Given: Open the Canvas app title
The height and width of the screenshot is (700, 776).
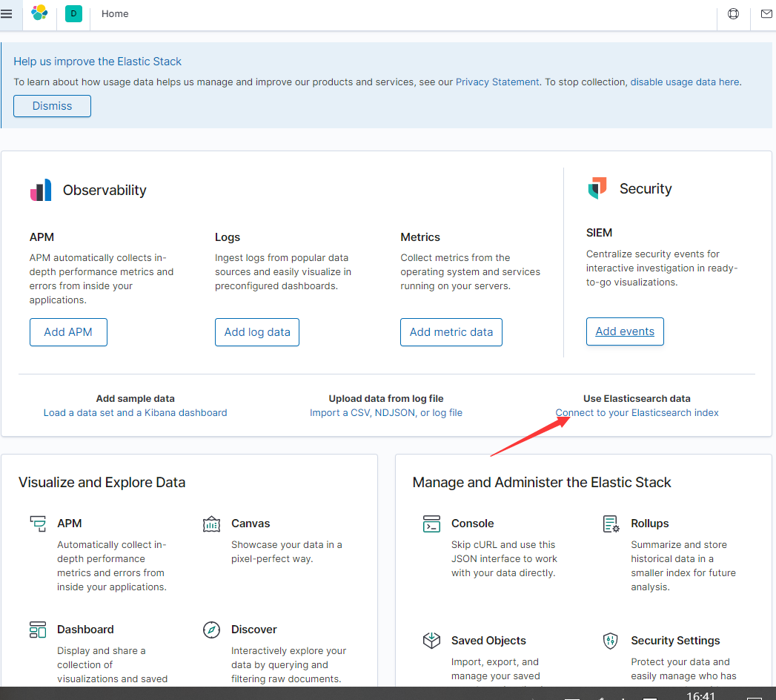Looking at the screenshot, I should coord(251,524).
